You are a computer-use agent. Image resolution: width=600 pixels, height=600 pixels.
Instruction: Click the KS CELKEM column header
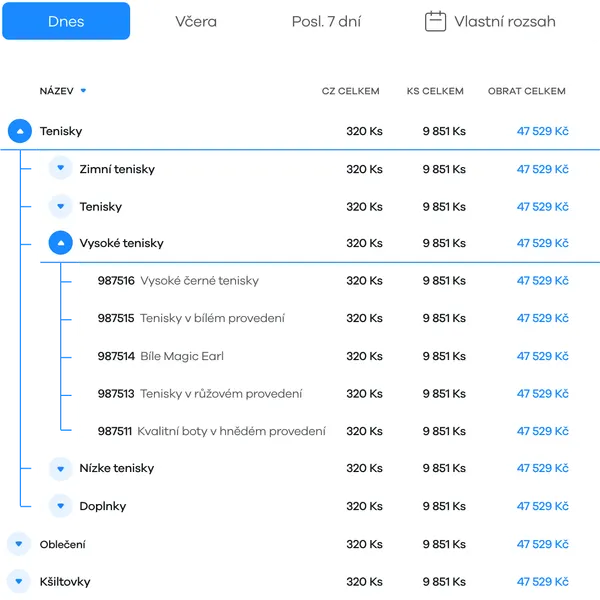pos(435,91)
